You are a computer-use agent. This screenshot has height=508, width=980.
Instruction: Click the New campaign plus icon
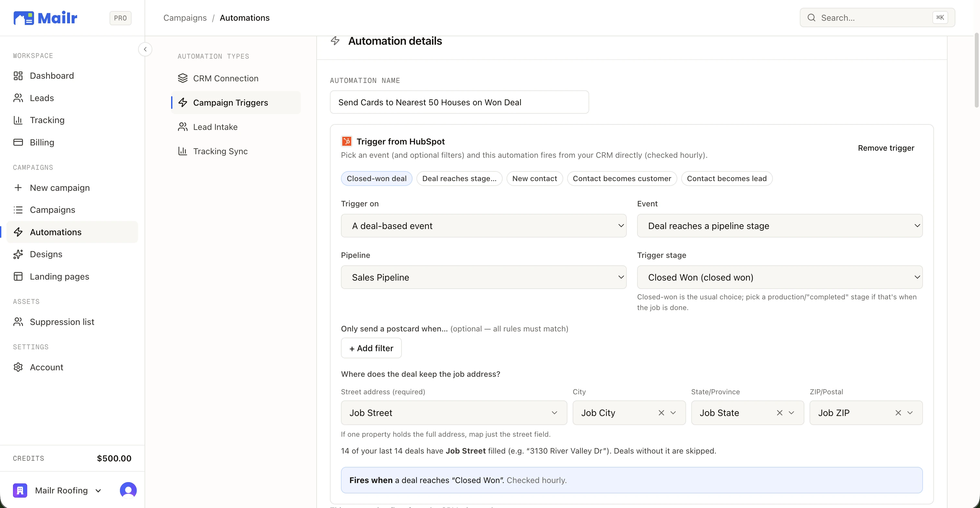pyautogui.click(x=18, y=188)
